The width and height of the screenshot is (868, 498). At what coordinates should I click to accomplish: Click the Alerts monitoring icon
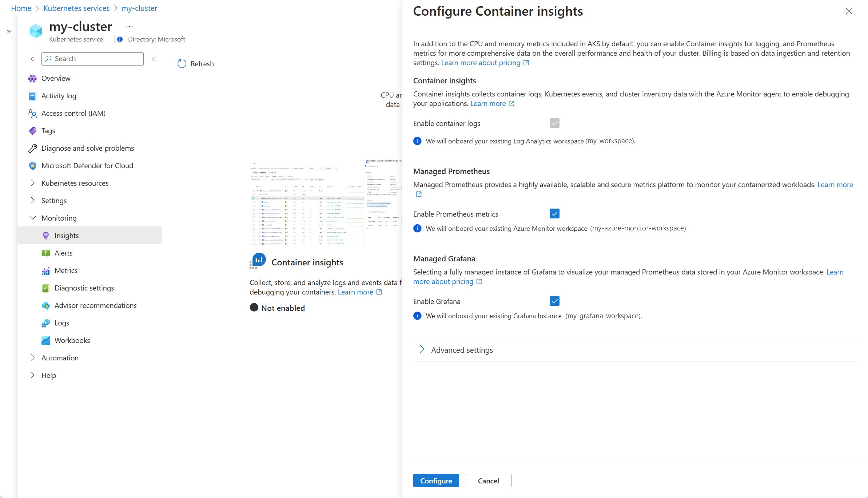point(46,253)
